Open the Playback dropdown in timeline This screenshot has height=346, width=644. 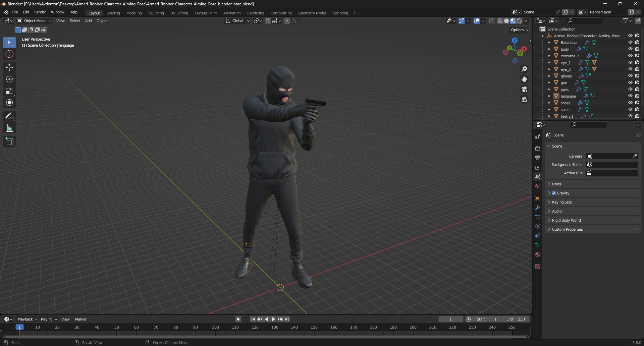coord(28,319)
